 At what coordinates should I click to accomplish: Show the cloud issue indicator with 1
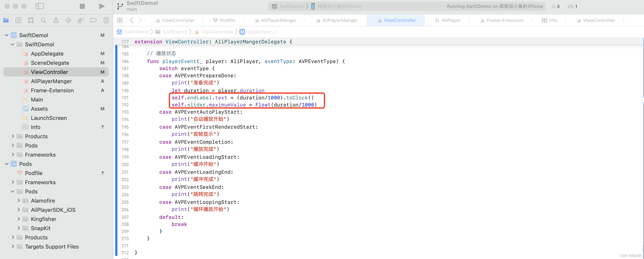(572, 6)
